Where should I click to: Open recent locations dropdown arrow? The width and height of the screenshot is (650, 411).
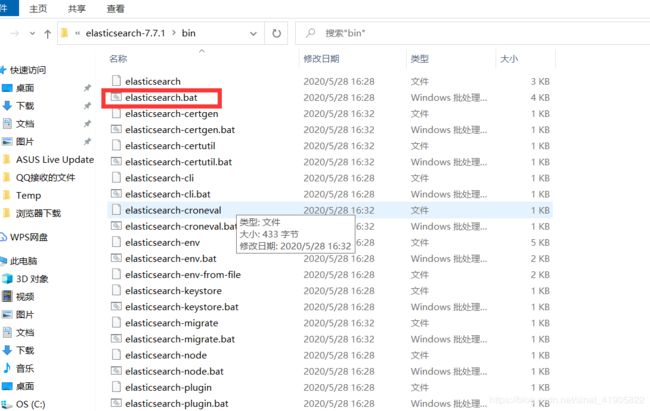click(x=32, y=33)
